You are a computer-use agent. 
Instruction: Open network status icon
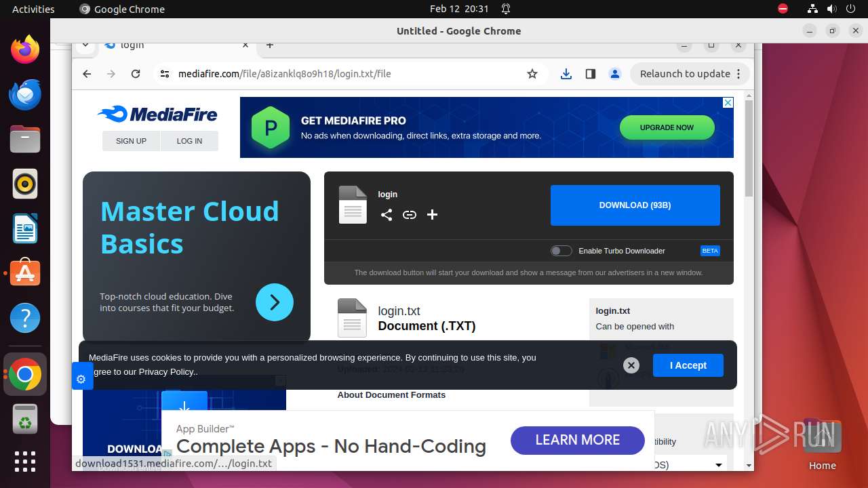(x=812, y=9)
